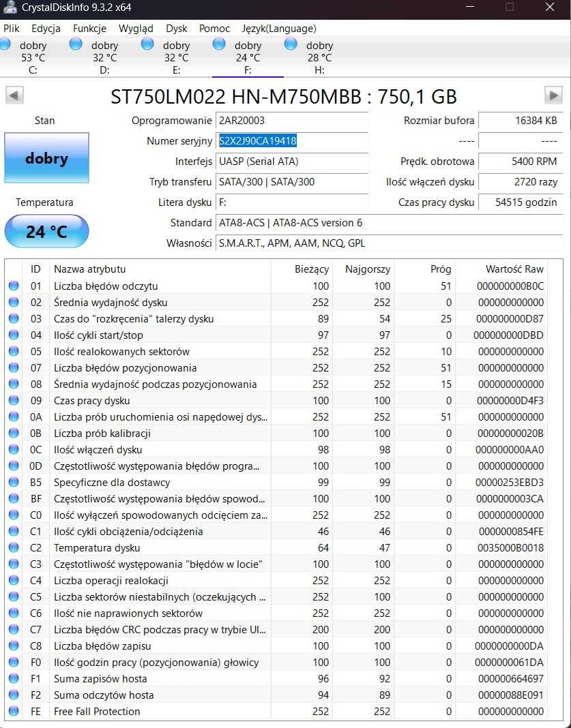
Task: Click status icon for attribute 05
Action: point(14,351)
